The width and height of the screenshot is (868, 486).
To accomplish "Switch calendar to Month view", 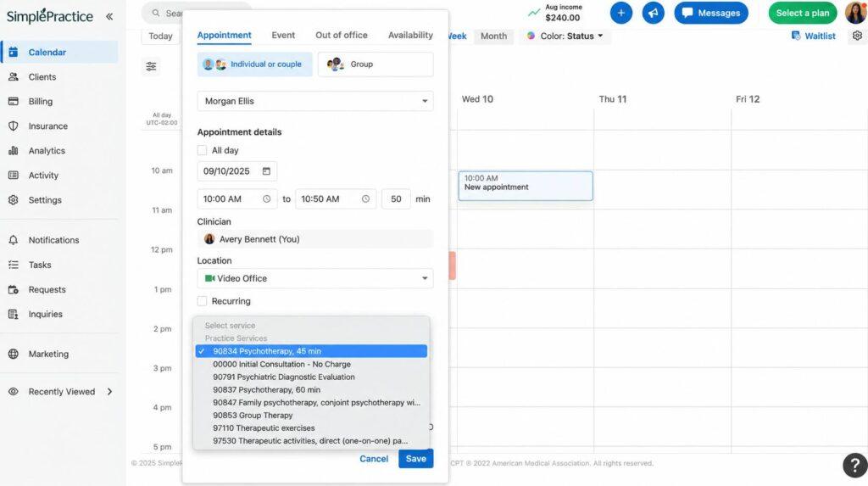I will [494, 36].
